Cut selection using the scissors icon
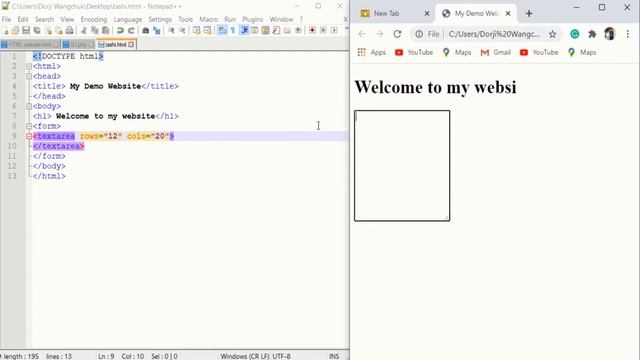The image size is (640, 360). click(x=84, y=31)
